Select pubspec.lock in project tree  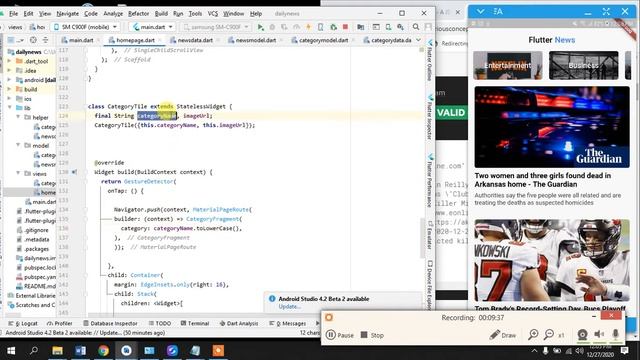click(x=36, y=268)
